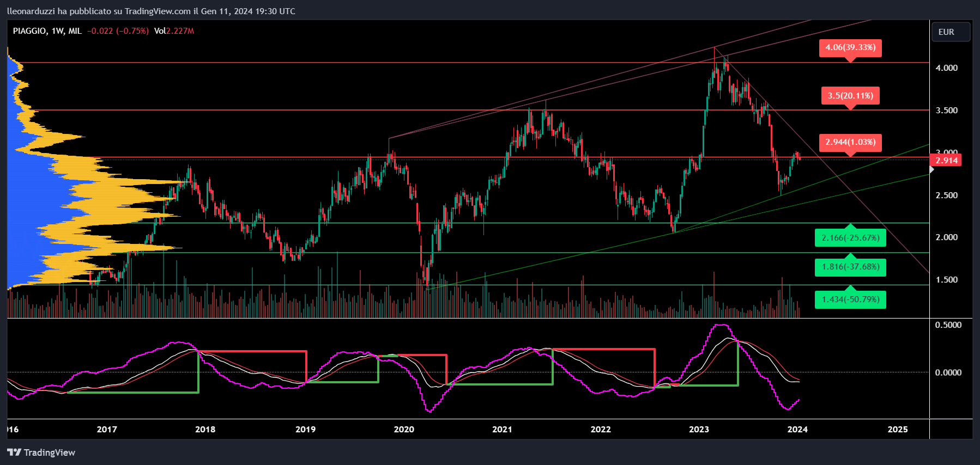Click the 3.5(20.11%) red price label
This screenshot has width=980, height=465.
click(x=850, y=96)
